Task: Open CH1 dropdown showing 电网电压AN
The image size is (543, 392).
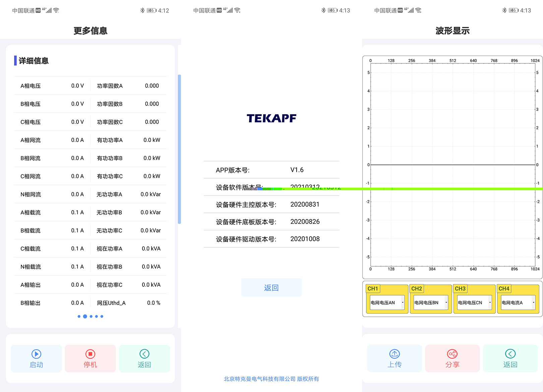Action: pyautogui.click(x=387, y=303)
